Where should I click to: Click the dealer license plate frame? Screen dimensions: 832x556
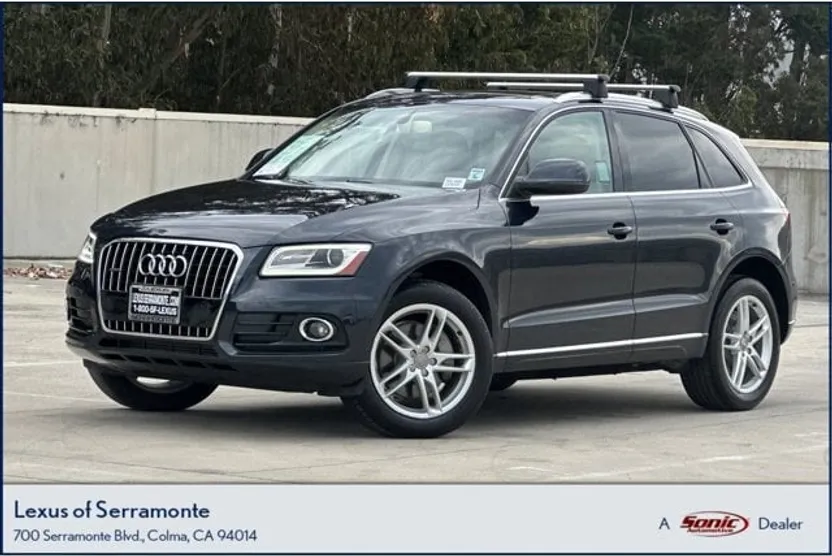click(x=155, y=304)
